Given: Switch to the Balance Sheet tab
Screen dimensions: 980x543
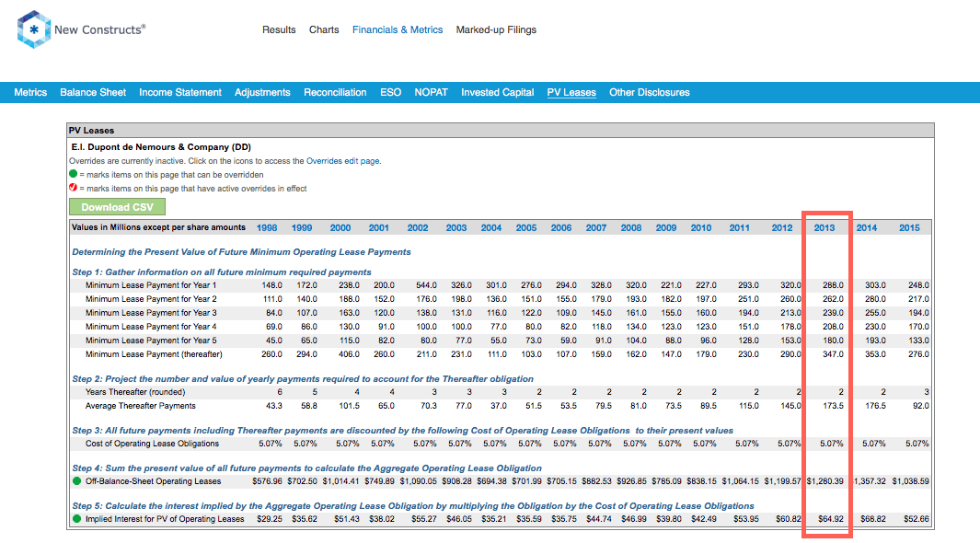Looking at the screenshot, I should 93,92.
